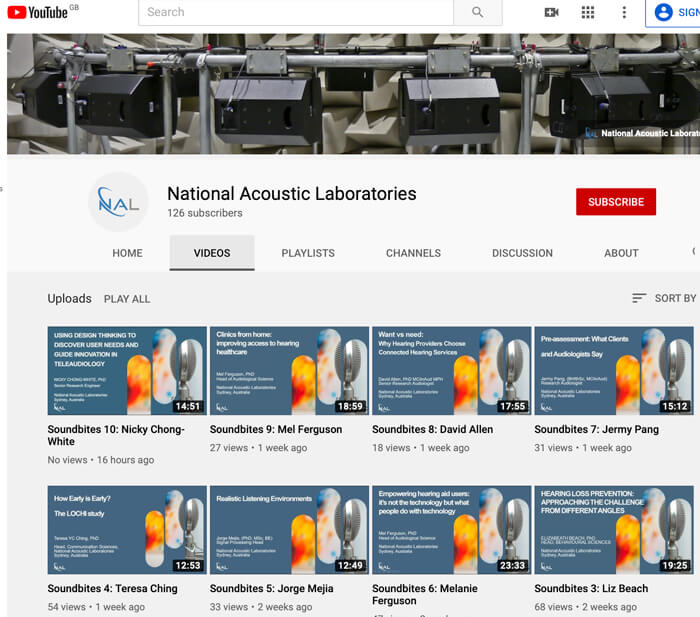
Task: Go to the Discussion tab
Action: [522, 253]
